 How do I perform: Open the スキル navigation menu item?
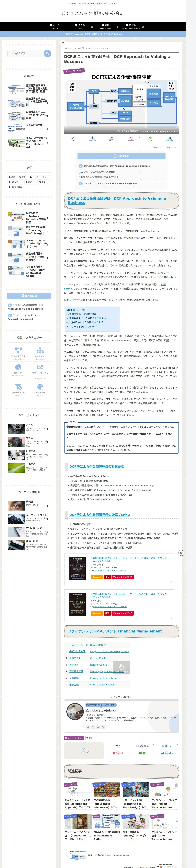(x=80, y=27)
